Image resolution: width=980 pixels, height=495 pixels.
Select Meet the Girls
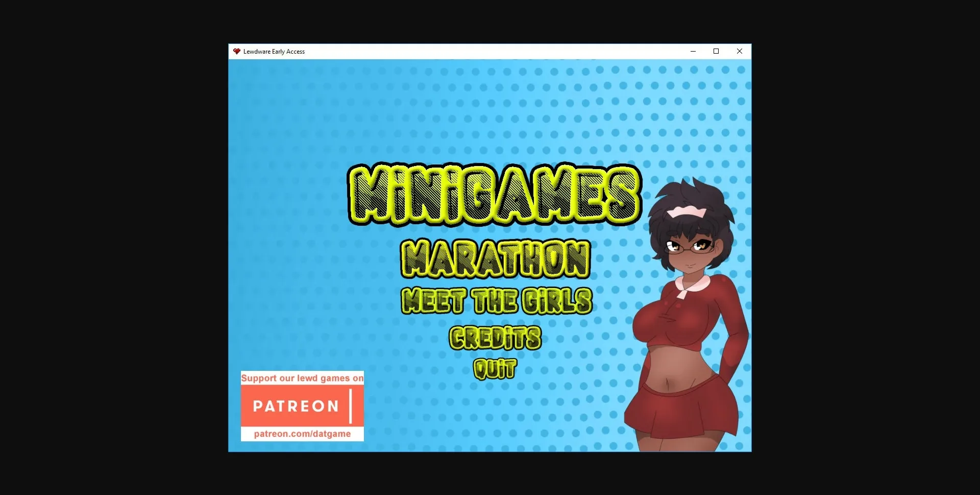pyautogui.click(x=496, y=300)
